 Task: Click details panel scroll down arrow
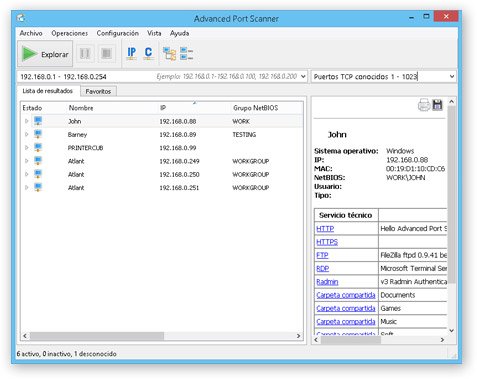point(451,331)
